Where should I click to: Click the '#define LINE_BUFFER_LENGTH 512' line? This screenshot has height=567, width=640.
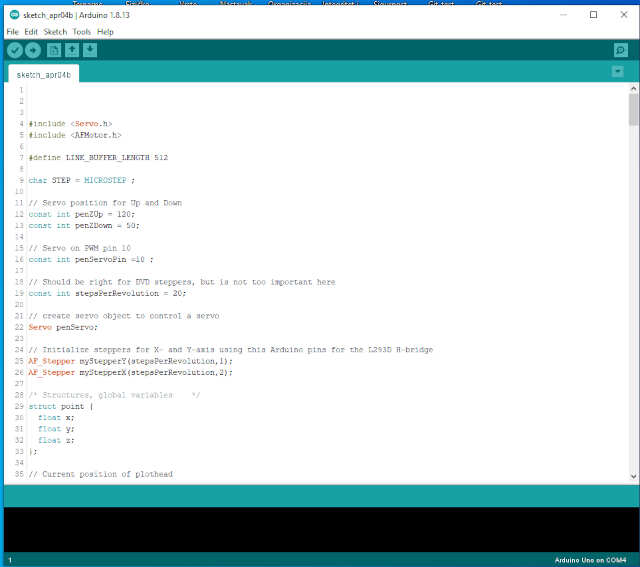[x=98, y=158]
